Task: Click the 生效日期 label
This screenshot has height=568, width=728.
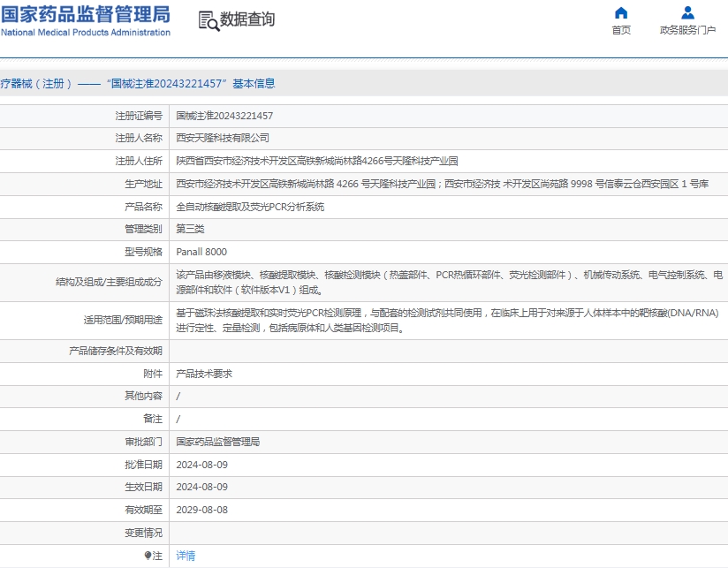Action: pyautogui.click(x=143, y=488)
